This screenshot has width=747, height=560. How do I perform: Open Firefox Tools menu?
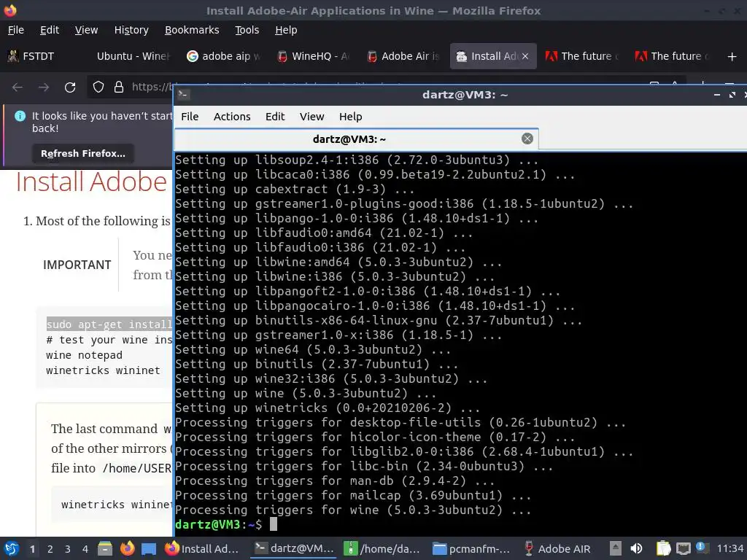tap(247, 30)
